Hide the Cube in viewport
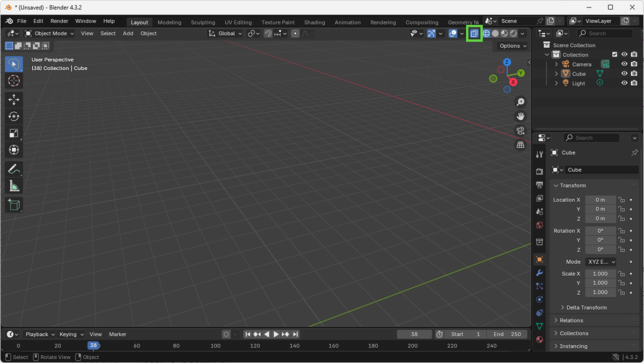This screenshot has width=644, height=363. [x=624, y=74]
